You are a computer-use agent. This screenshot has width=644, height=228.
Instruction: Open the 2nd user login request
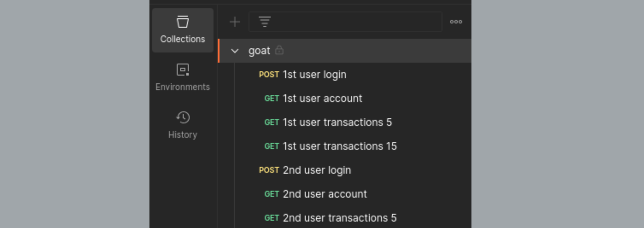click(x=317, y=170)
